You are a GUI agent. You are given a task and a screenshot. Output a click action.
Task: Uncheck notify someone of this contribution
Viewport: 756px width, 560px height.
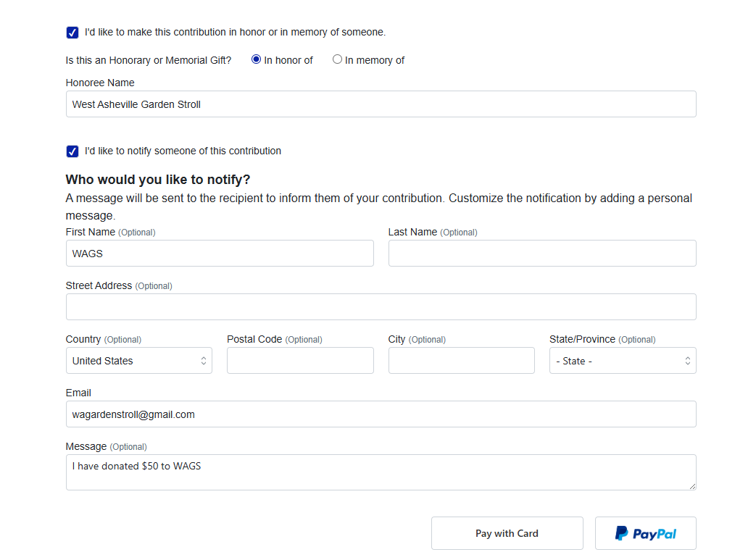tap(72, 151)
